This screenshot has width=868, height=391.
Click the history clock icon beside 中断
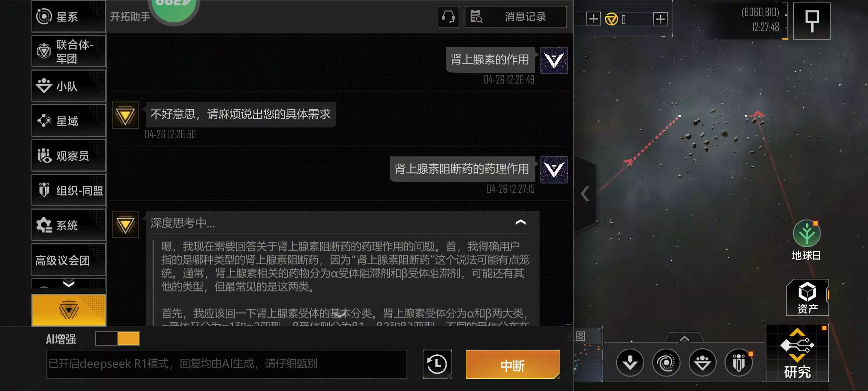(x=437, y=364)
